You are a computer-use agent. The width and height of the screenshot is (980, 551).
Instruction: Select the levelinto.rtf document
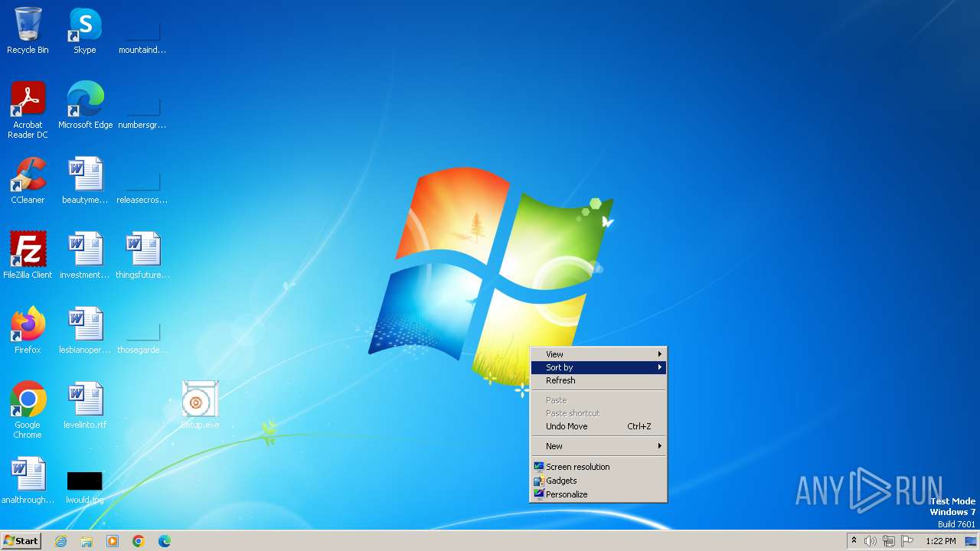point(85,406)
